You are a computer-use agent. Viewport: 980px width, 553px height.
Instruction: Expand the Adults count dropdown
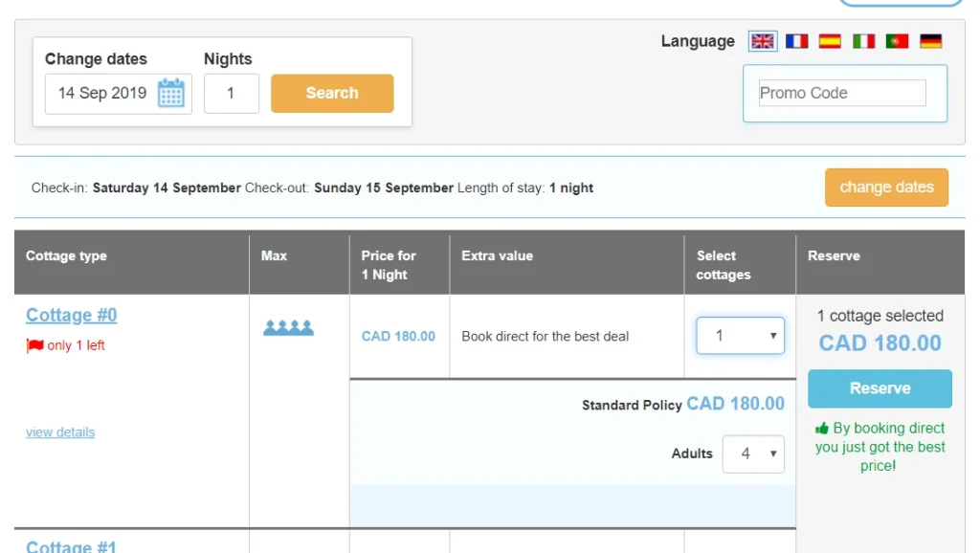[753, 453]
